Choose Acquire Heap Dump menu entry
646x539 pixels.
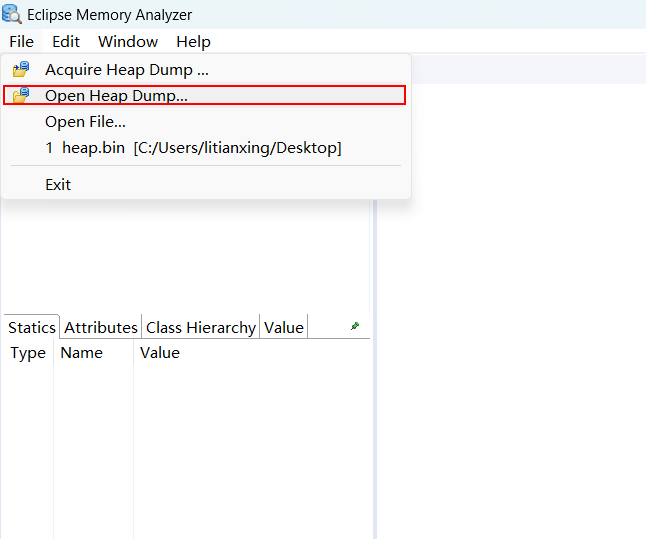(x=205, y=70)
